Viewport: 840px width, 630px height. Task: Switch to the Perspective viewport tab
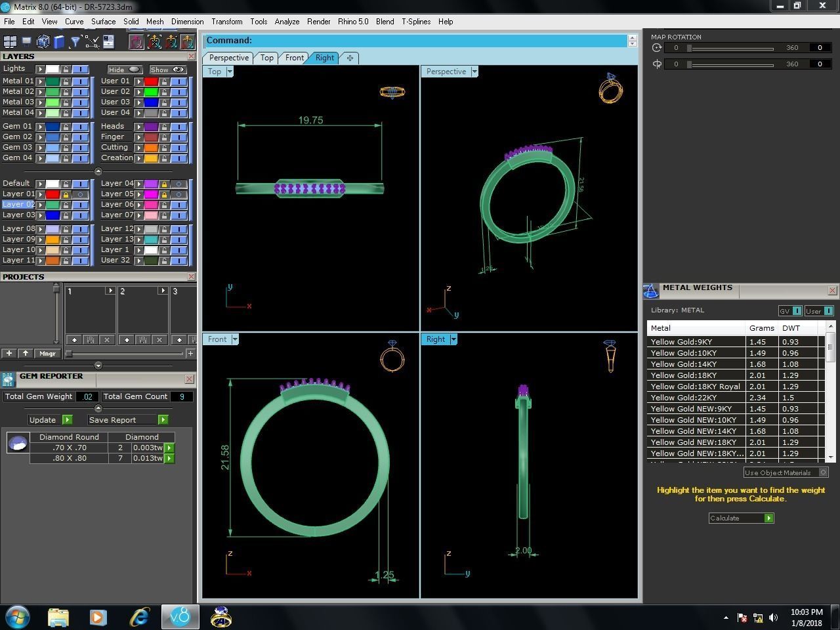coord(229,58)
